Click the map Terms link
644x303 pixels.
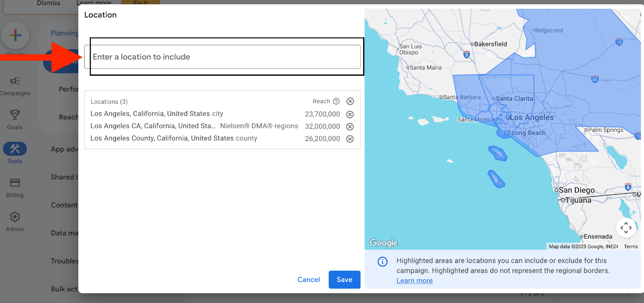pyautogui.click(x=631, y=247)
